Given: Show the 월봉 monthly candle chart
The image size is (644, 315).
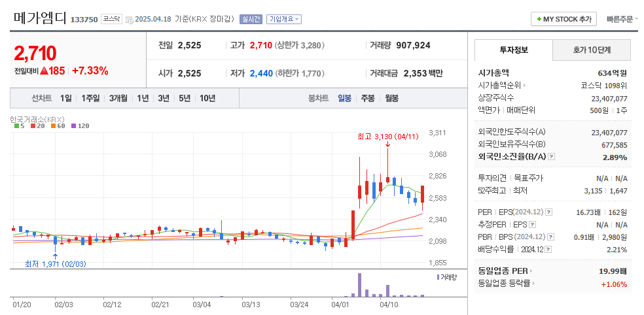Looking at the screenshot, I should click(x=391, y=99).
